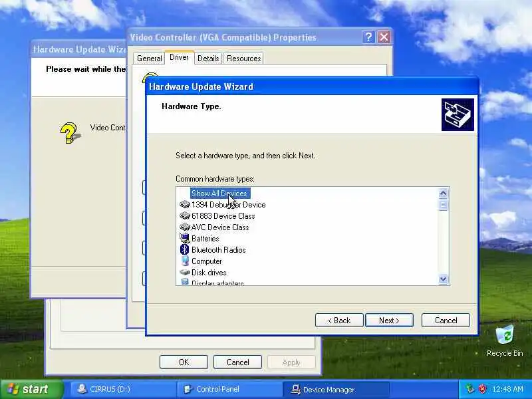Click the Batteries icon in list

(x=185, y=238)
